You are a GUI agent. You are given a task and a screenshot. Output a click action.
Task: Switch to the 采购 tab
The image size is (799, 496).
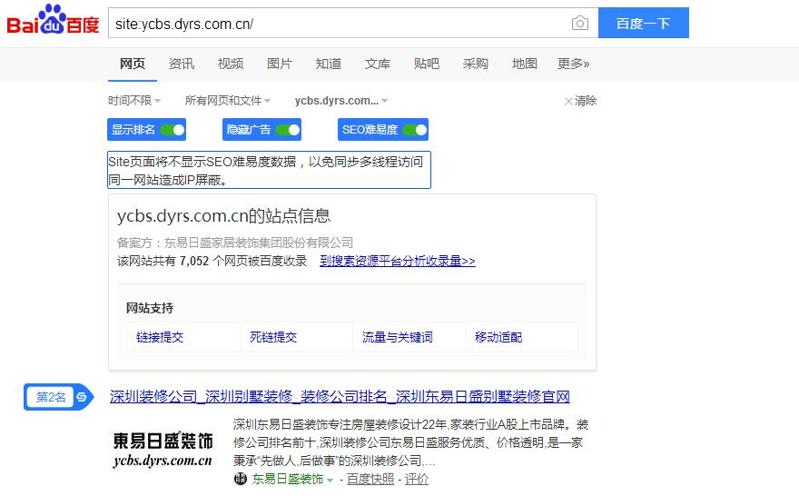(x=475, y=64)
